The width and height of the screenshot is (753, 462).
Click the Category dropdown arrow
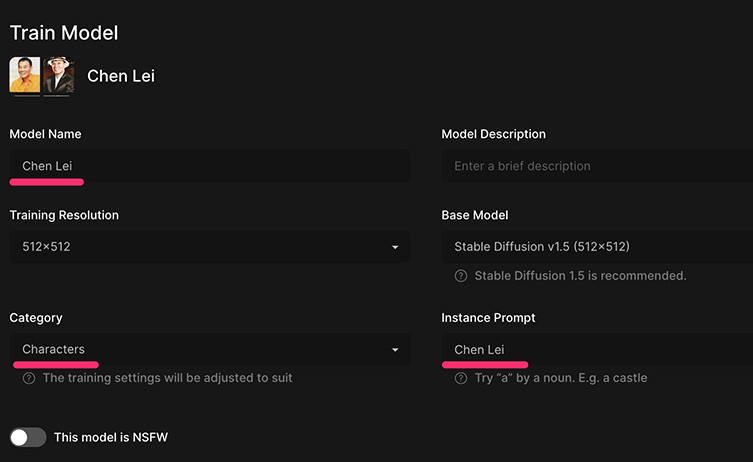[x=395, y=350]
